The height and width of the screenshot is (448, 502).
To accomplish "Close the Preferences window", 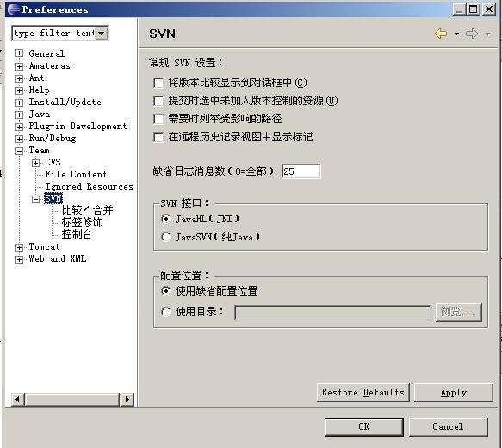I will pyautogui.click(x=489, y=9).
